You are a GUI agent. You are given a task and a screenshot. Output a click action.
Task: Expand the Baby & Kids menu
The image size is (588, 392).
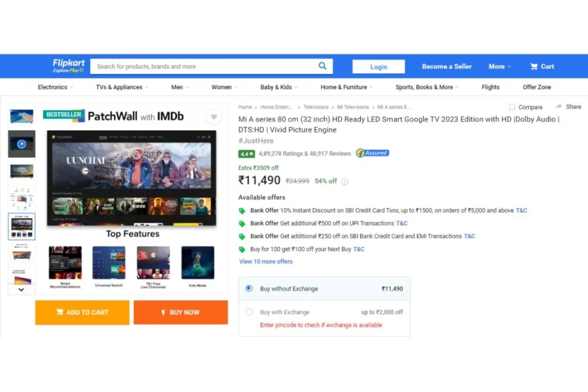coord(279,87)
